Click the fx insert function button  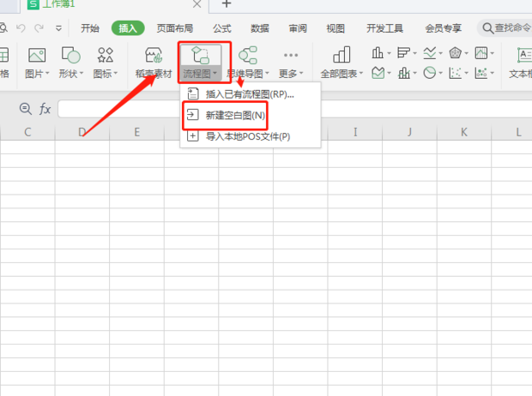tap(45, 109)
